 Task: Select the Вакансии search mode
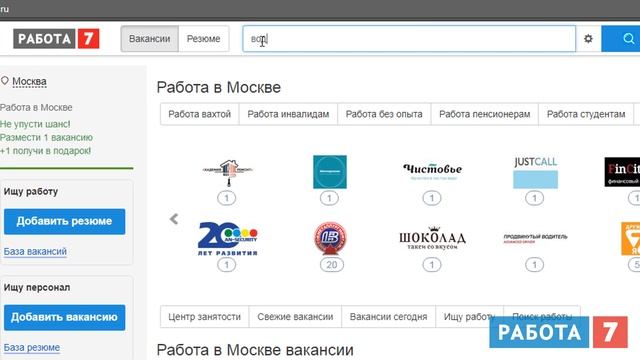(149, 39)
